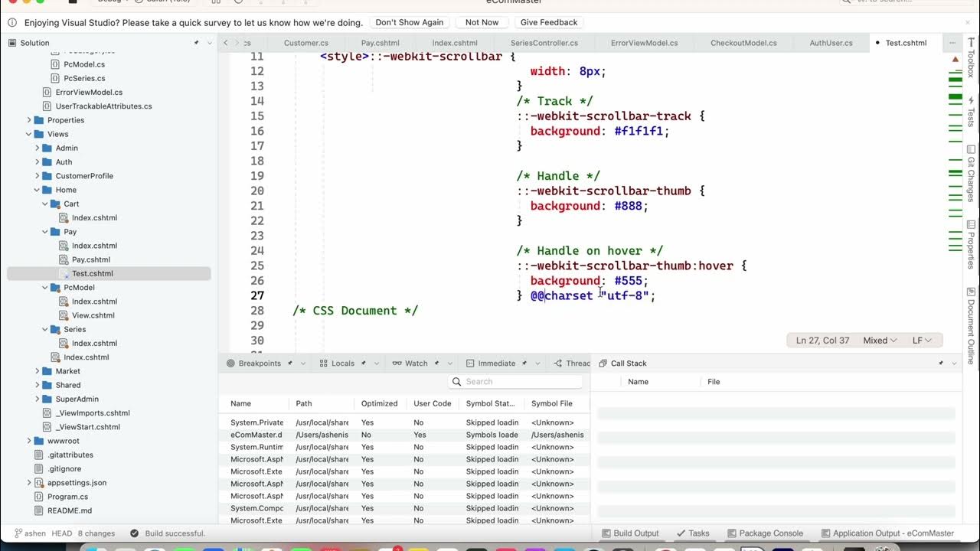The image size is (980, 551).
Task: Switch to Pay.cshtml tab
Action: click(x=380, y=43)
